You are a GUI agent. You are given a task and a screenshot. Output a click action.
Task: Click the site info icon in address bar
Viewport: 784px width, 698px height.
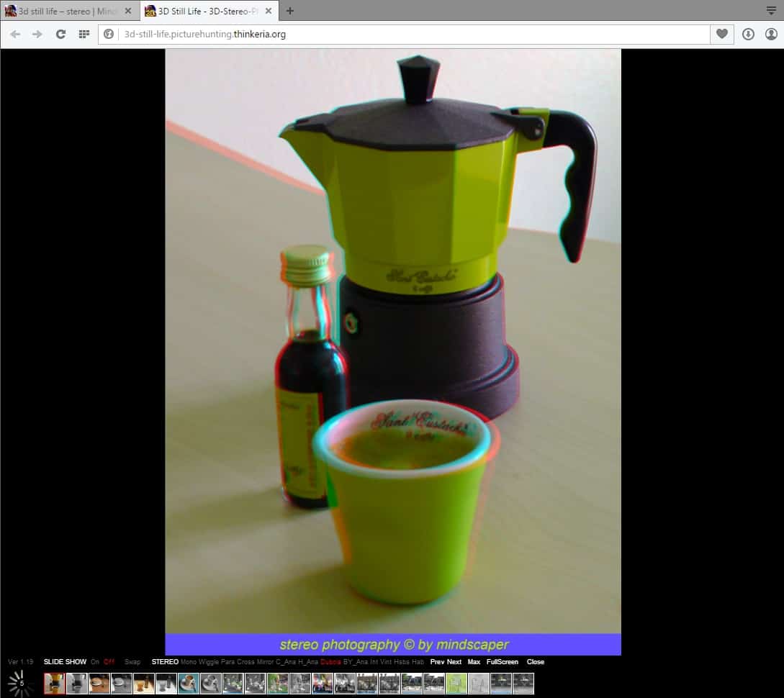point(109,34)
